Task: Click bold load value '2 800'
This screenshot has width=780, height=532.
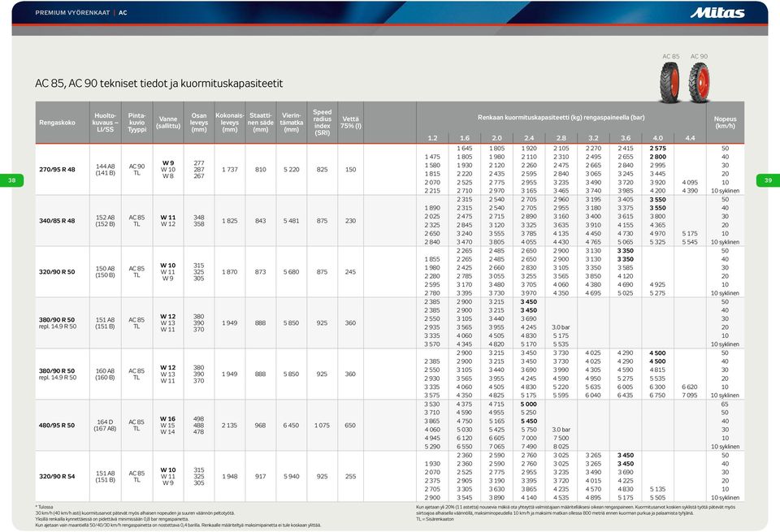Action: coord(657,157)
